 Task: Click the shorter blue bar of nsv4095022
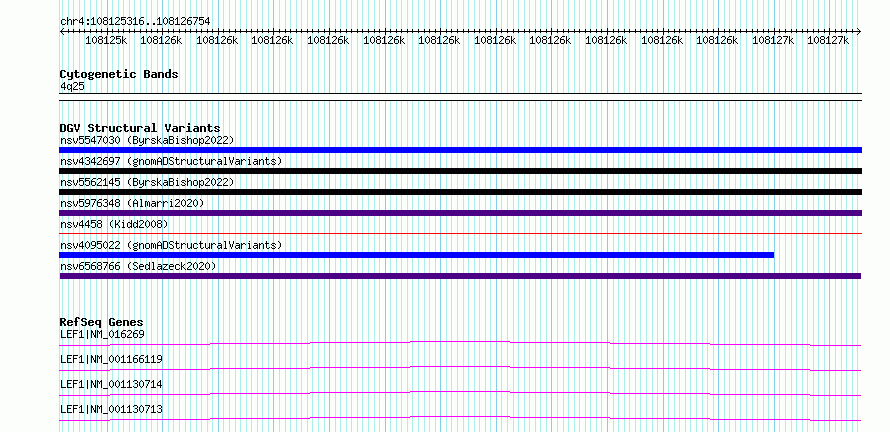(x=417, y=255)
